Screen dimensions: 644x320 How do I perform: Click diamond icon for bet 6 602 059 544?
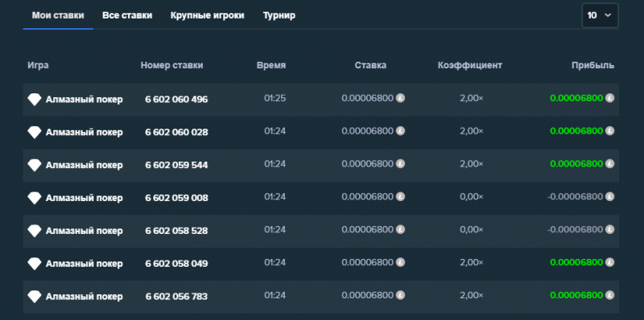(35, 165)
